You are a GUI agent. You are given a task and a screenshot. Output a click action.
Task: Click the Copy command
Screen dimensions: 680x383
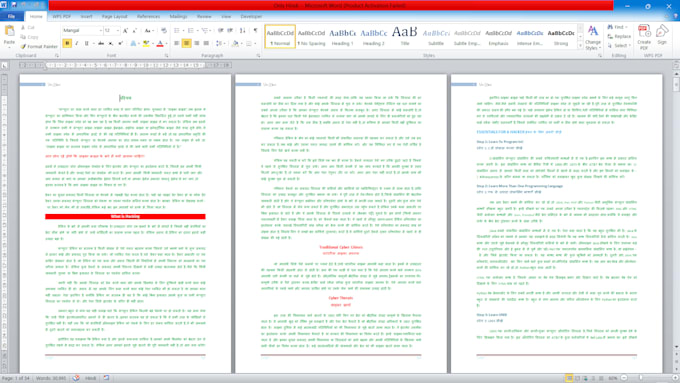29,37
